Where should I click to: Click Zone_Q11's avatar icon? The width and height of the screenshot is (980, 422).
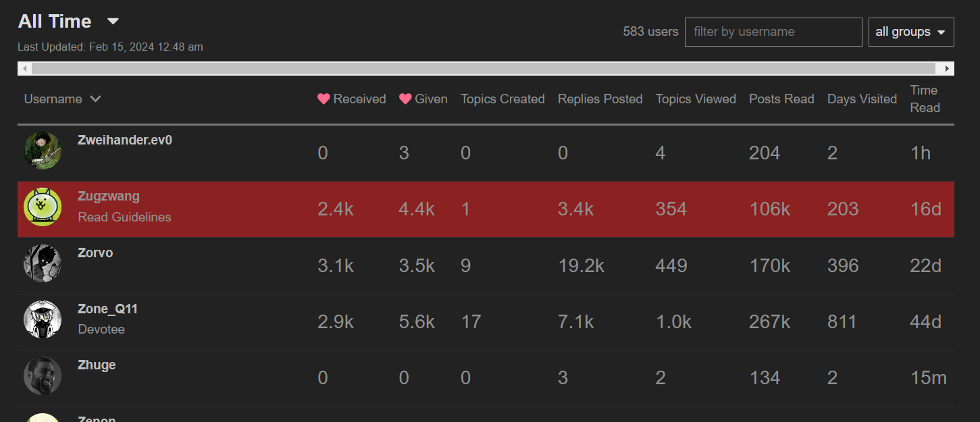tap(43, 319)
